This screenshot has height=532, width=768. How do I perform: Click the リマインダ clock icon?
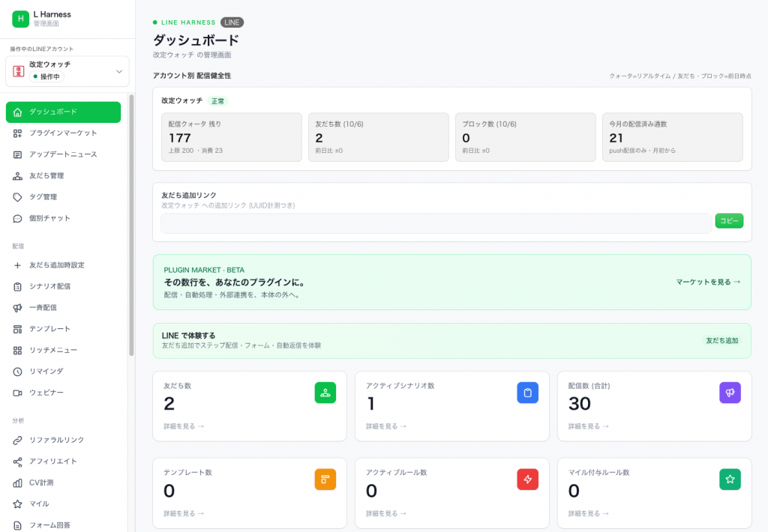18,372
